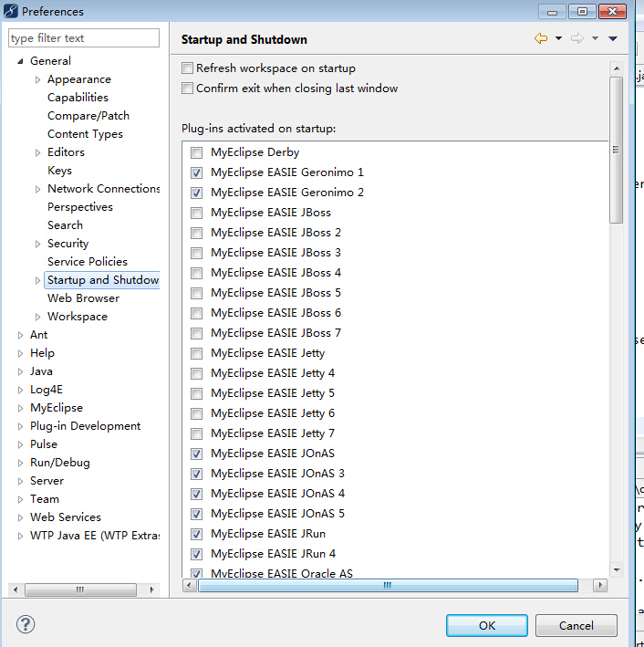This screenshot has height=647, width=644.
Task: Click the Cancel button
Action: coord(576,625)
